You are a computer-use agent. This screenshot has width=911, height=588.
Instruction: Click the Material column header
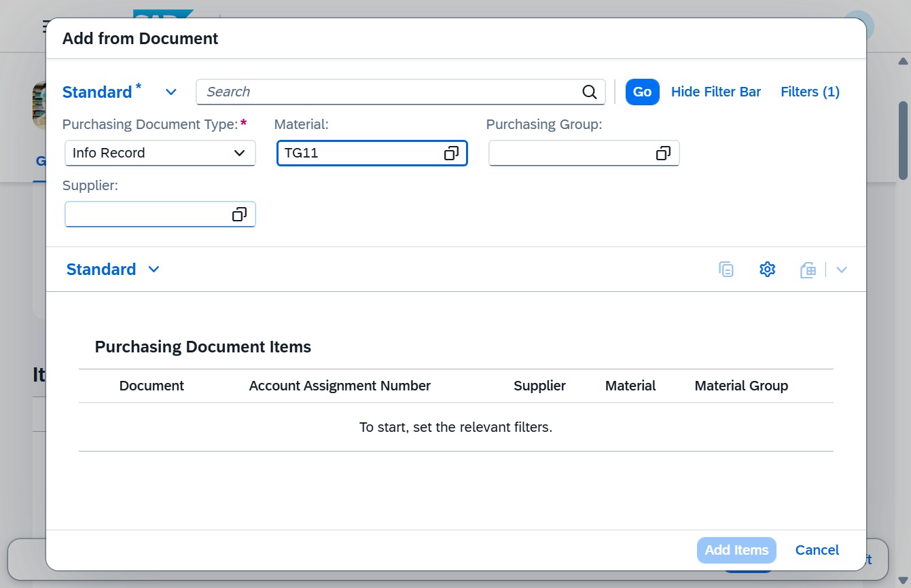[x=630, y=386]
